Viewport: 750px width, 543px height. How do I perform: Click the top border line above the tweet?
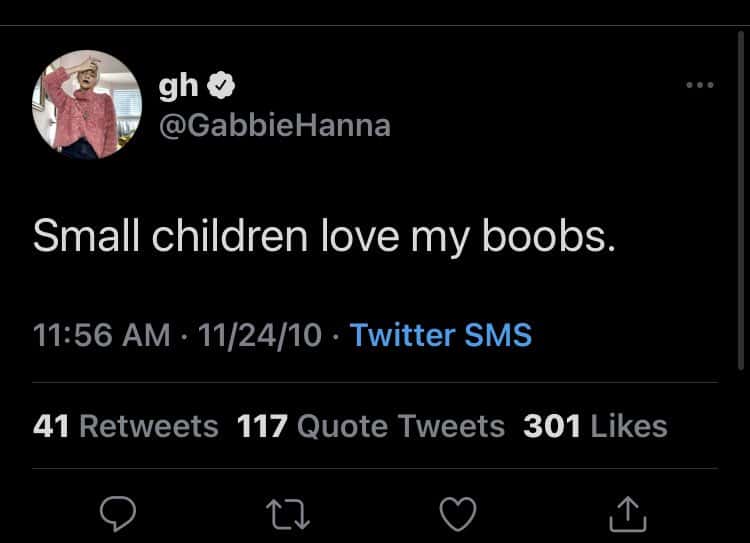(x=375, y=25)
